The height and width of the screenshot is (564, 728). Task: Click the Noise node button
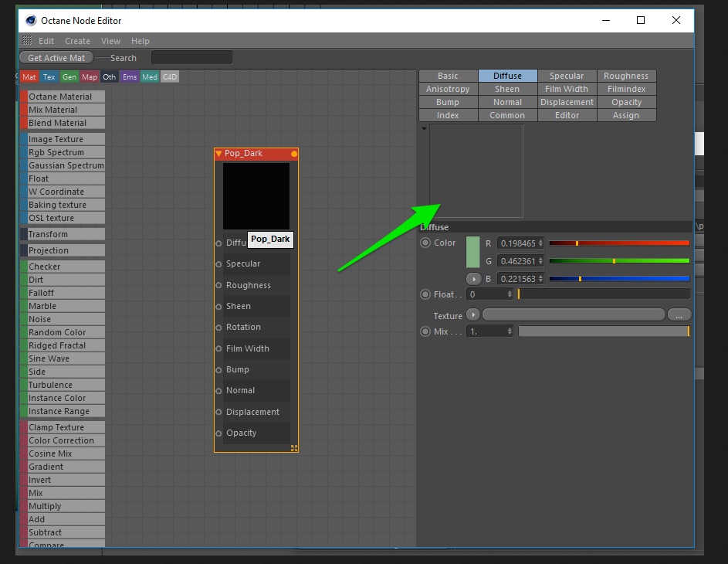click(63, 319)
